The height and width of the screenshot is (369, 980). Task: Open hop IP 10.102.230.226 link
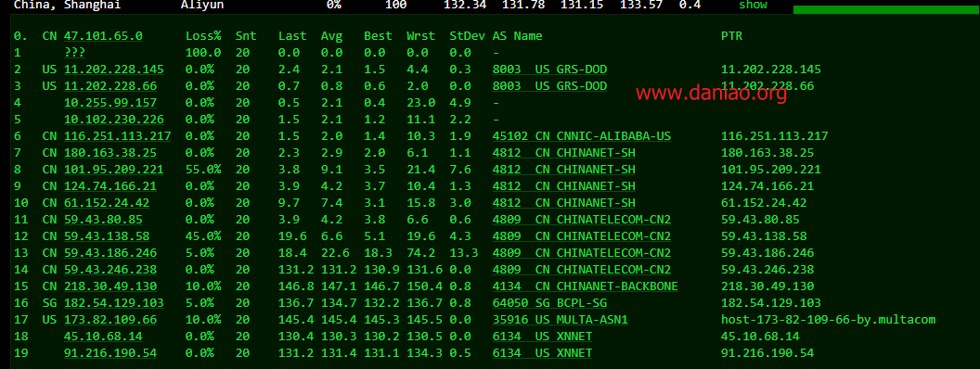(114, 120)
